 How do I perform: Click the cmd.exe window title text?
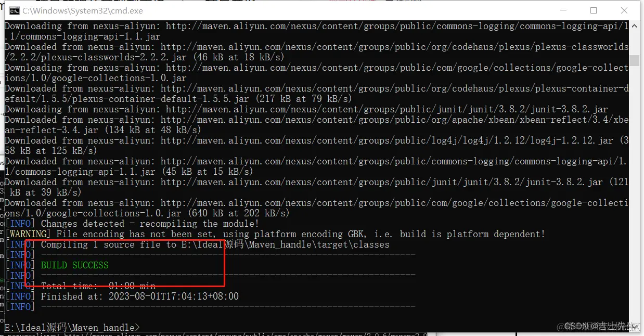coord(83,10)
